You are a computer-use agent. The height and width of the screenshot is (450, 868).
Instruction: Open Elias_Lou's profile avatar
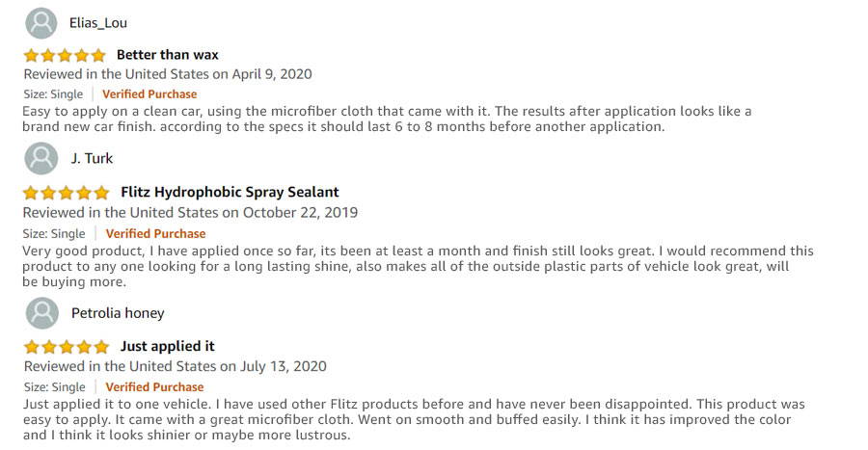(41, 23)
